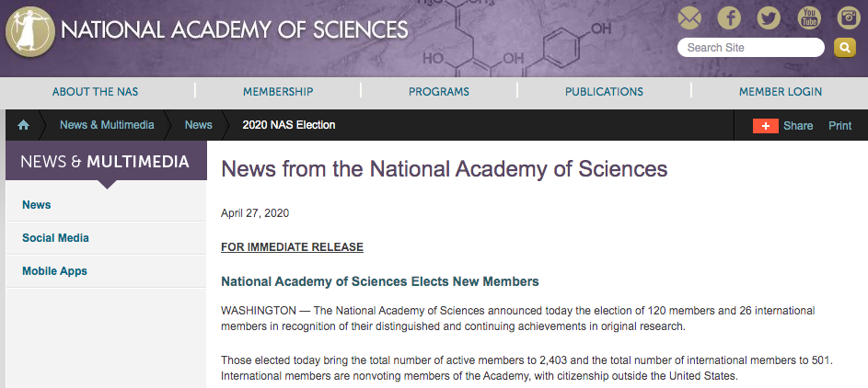Image resolution: width=868 pixels, height=388 pixels.
Task: Open Mobile Apps in the sidebar
Action: pyautogui.click(x=54, y=271)
